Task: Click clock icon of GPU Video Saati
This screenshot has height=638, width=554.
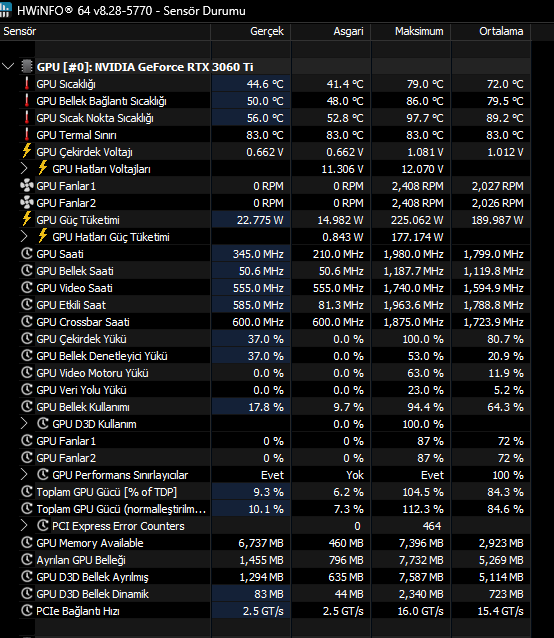Action: click(x=27, y=288)
